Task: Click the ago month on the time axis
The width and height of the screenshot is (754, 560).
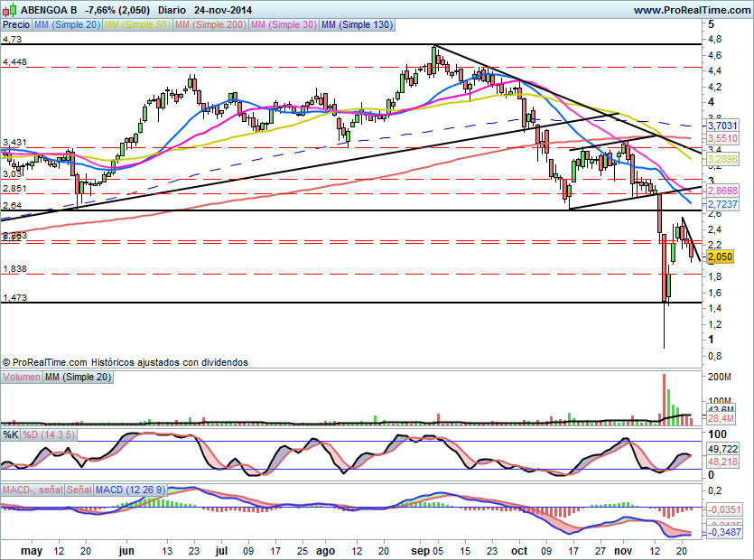Action: pyautogui.click(x=326, y=551)
